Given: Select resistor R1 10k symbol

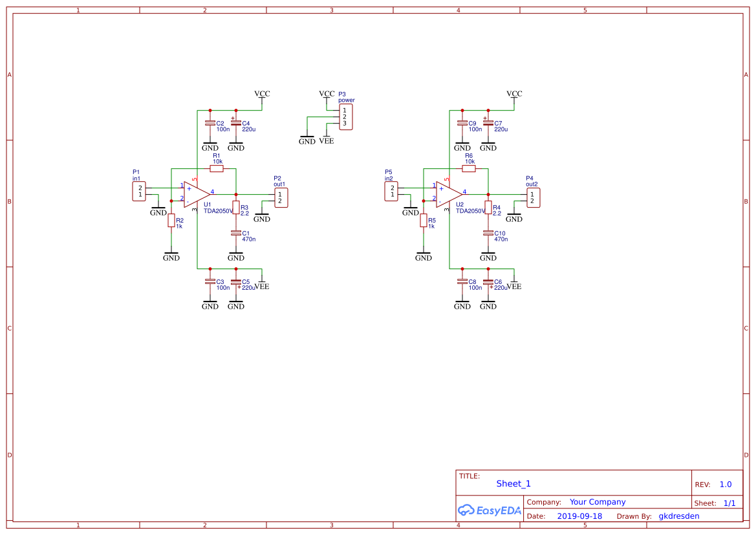Looking at the screenshot, I should [x=217, y=168].
